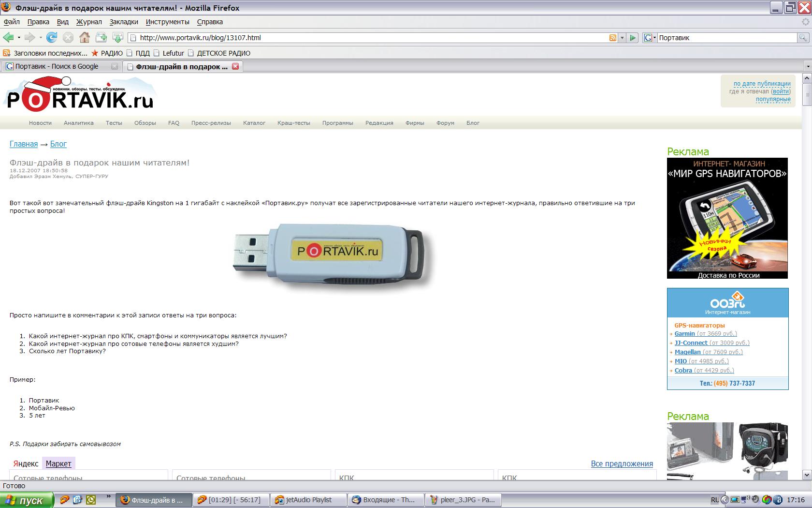
Task: Open the Вид menu
Action: 63,22
